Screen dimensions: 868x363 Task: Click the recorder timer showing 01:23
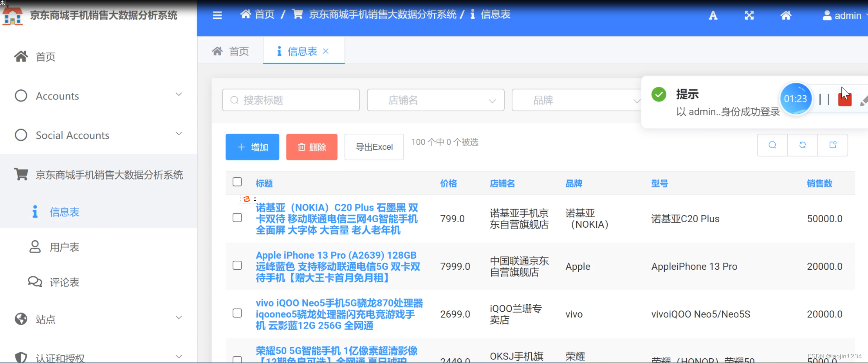pyautogui.click(x=795, y=99)
